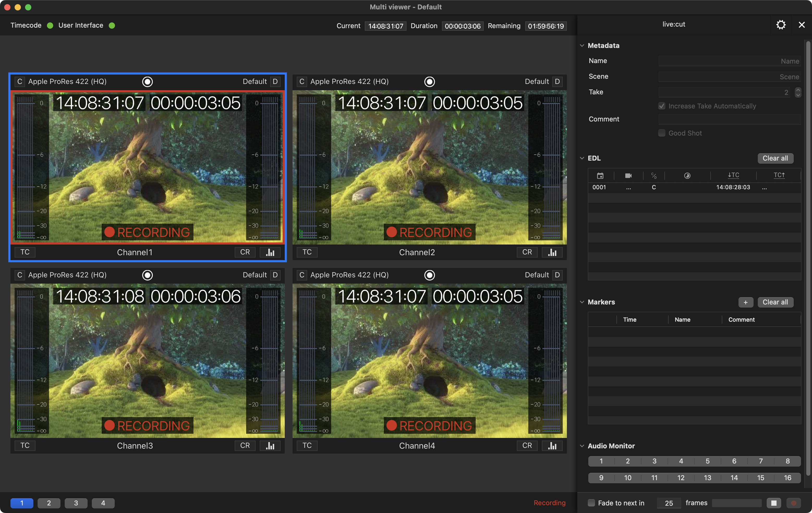Collapse the EDL section
The height and width of the screenshot is (513, 812).
582,158
